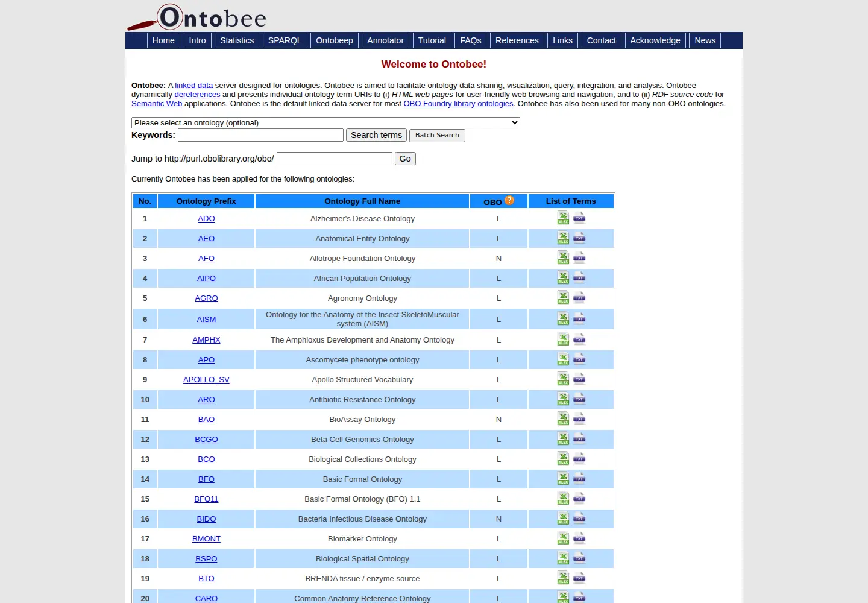Open the Annotator menu item
The image size is (868, 603).
(385, 40)
